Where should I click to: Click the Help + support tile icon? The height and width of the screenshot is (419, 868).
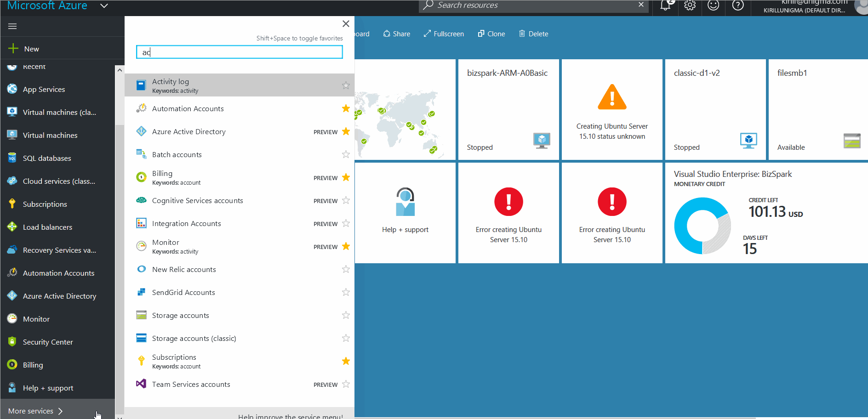[x=405, y=202]
